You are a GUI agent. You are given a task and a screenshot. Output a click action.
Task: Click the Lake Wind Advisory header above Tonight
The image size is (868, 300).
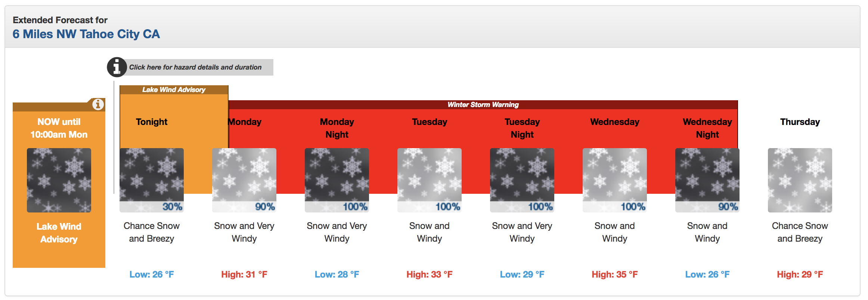[174, 90]
